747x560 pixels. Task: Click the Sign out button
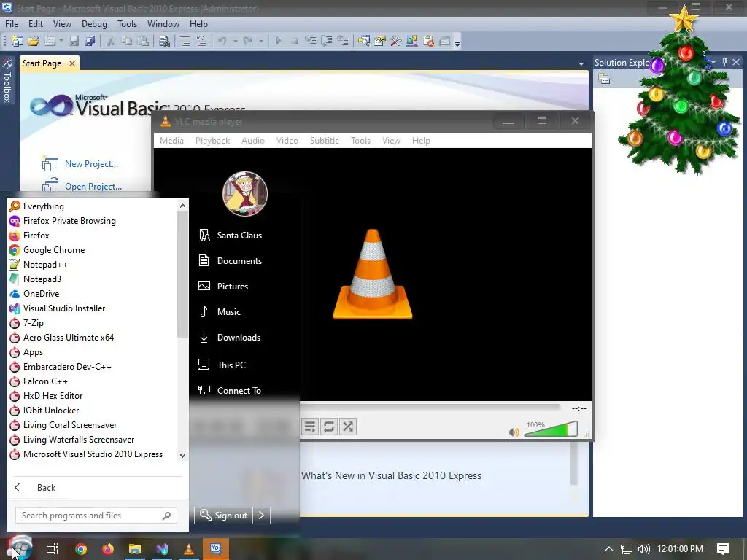(223, 516)
